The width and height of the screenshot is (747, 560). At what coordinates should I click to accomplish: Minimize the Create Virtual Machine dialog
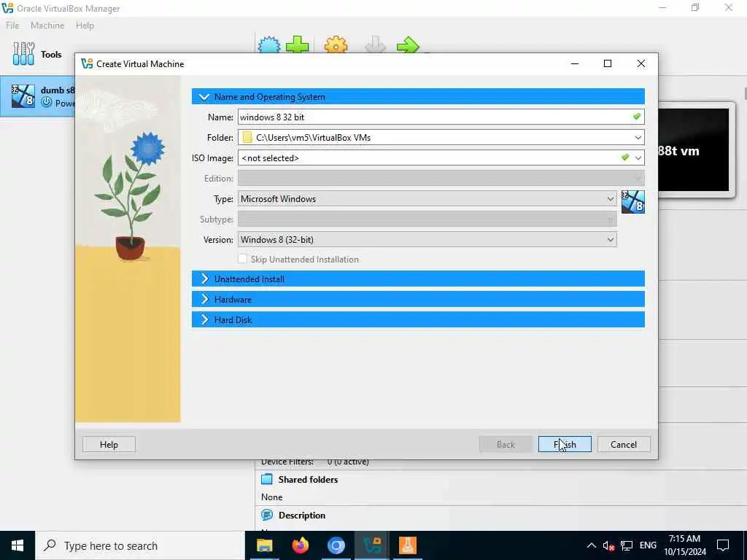pos(575,63)
